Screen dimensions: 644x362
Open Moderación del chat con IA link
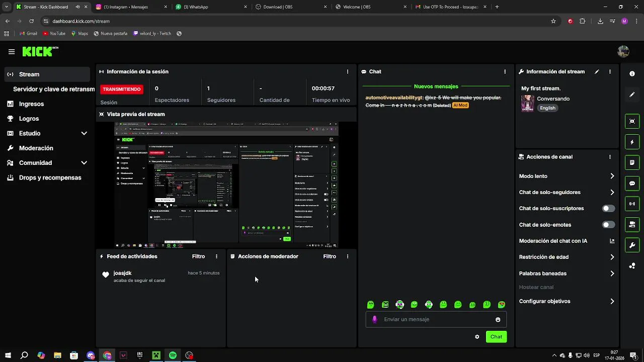click(567, 241)
